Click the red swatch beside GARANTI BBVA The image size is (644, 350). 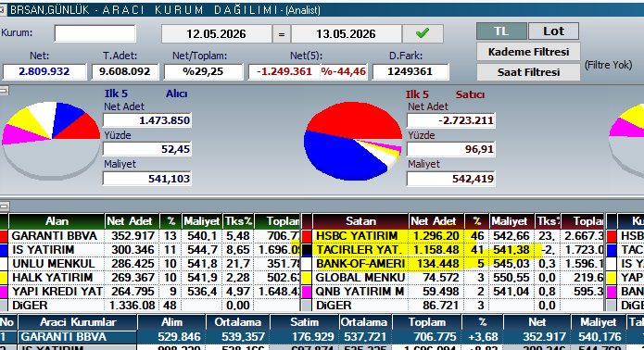[x=4, y=236]
